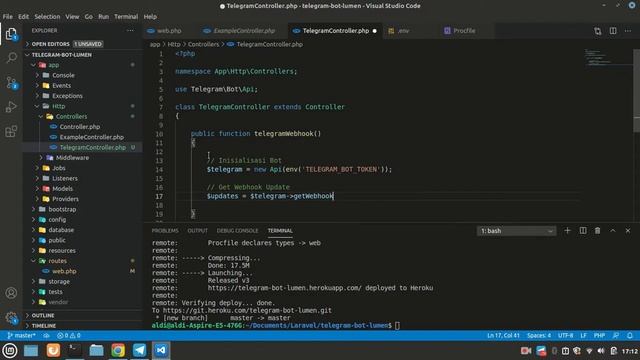Click the Controllers breadcrumb segment

[x=203, y=44]
